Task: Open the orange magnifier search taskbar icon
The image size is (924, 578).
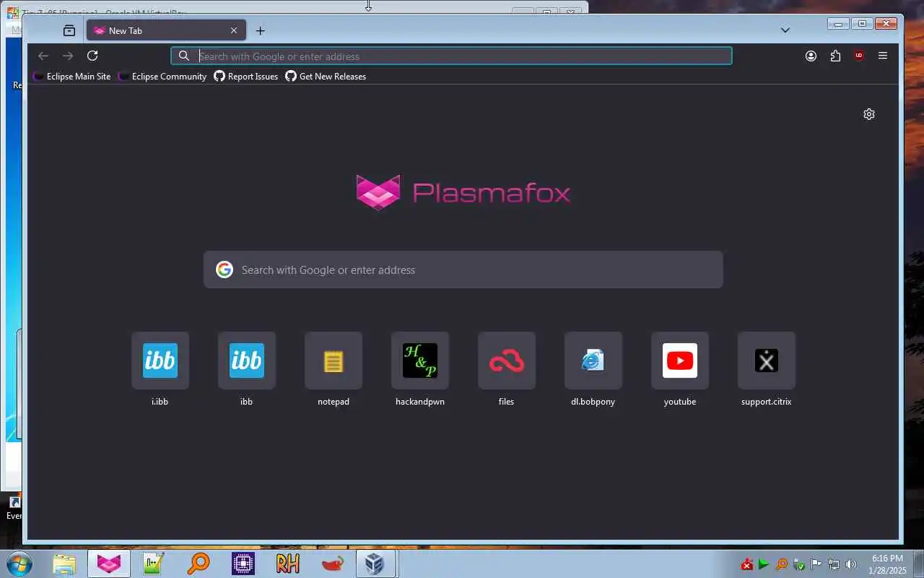Action: pyautogui.click(x=198, y=564)
